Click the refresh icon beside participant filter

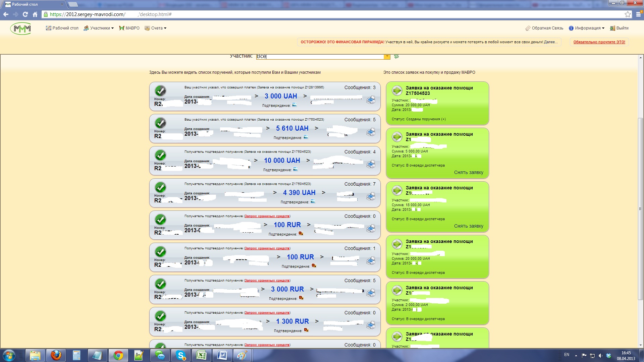click(396, 56)
